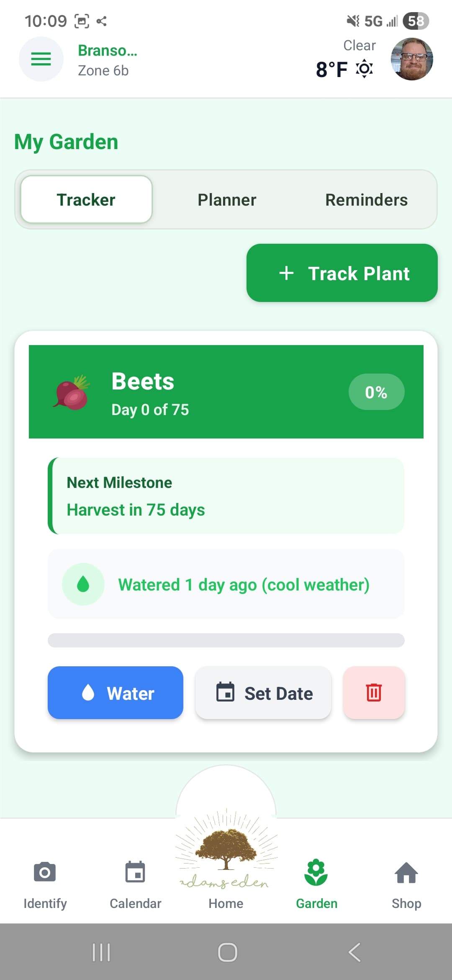This screenshot has width=452, height=980.
Task: Open the hamburger menu
Action: [41, 59]
